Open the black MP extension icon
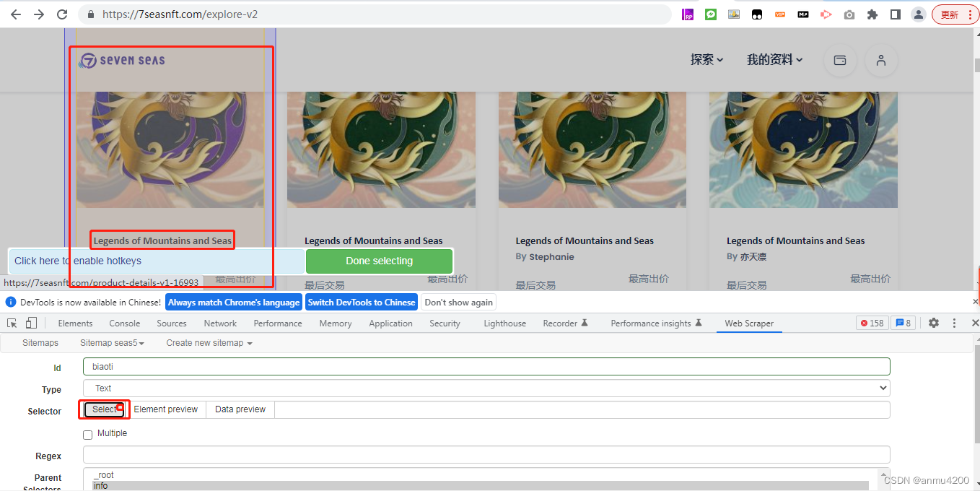The width and height of the screenshot is (980, 491). 803,14
